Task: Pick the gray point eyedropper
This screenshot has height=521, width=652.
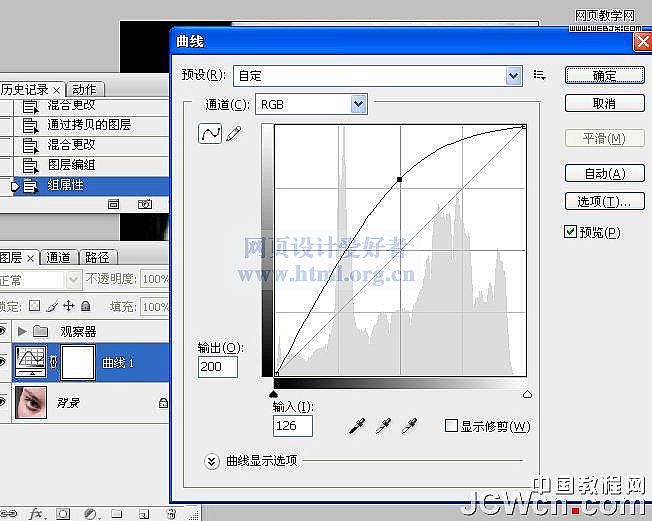Action: (x=383, y=426)
